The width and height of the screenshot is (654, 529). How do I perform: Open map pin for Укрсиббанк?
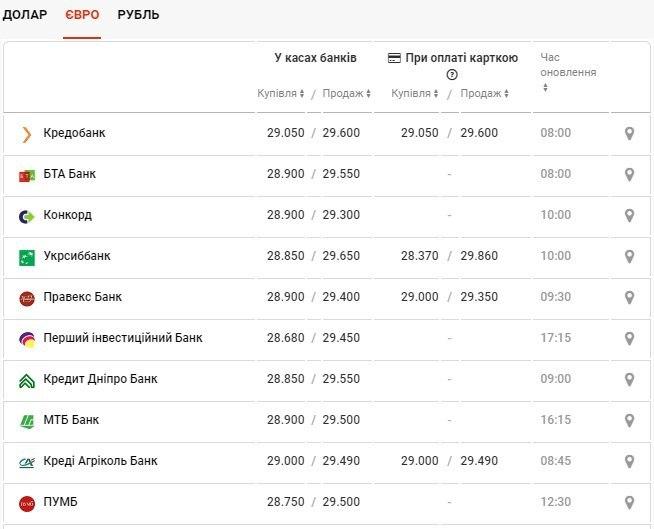click(x=629, y=256)
